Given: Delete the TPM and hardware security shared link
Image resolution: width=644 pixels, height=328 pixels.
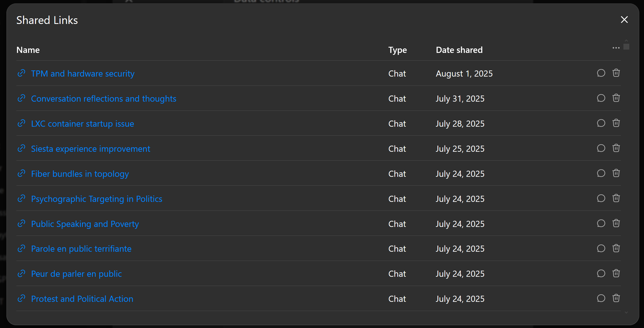Looking at the screenshot, I should click(616, 73).
